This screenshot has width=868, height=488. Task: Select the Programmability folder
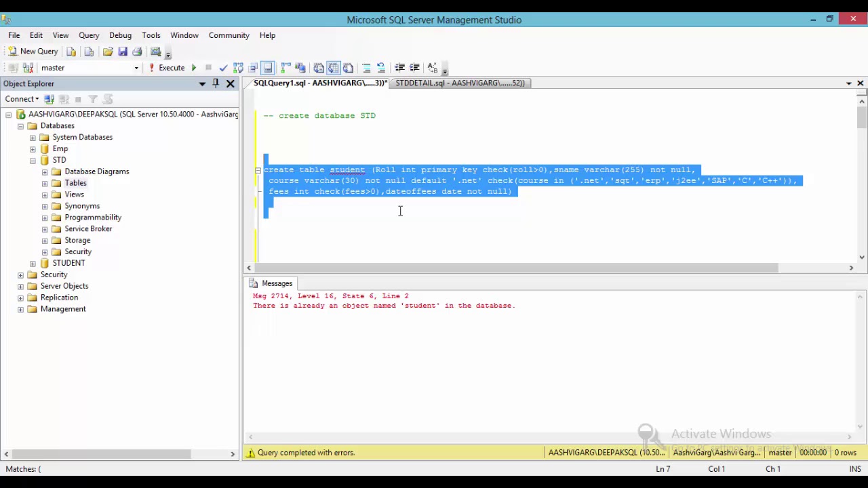pyautogui.click(x=93, y=217)
